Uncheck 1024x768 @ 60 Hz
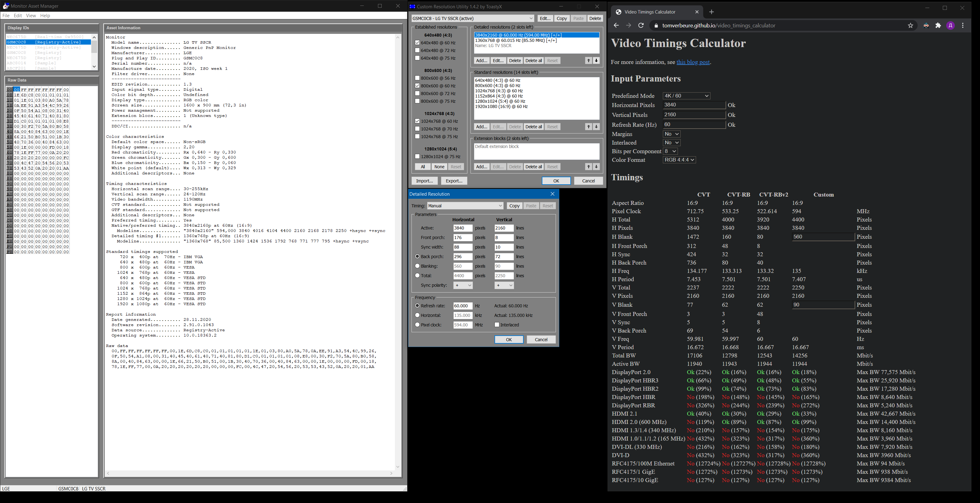This screenshot has height=503, width=980. point(417,121)
